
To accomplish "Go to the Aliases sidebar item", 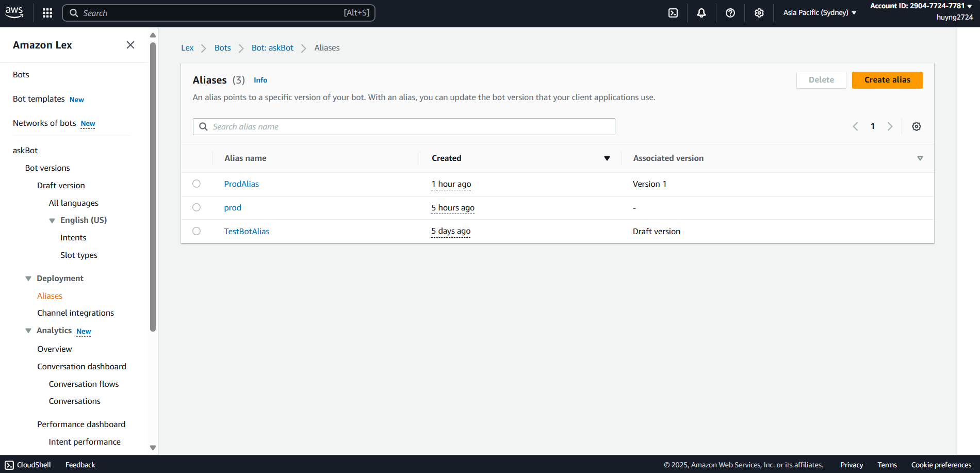I will 50,296.
